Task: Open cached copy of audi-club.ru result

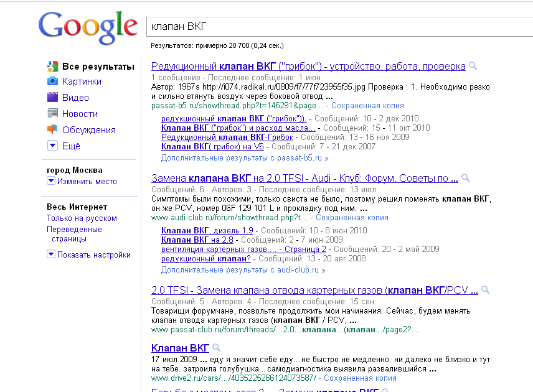Action: (x=352, y=218)
